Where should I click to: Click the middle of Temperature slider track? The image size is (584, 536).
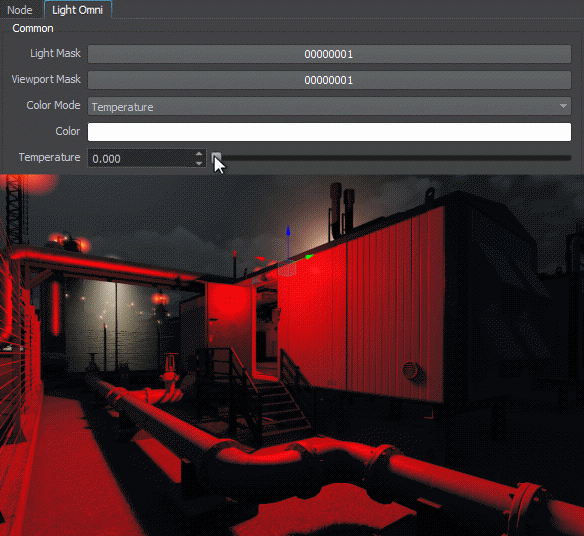pyautogui.click(x=391, y=158)
